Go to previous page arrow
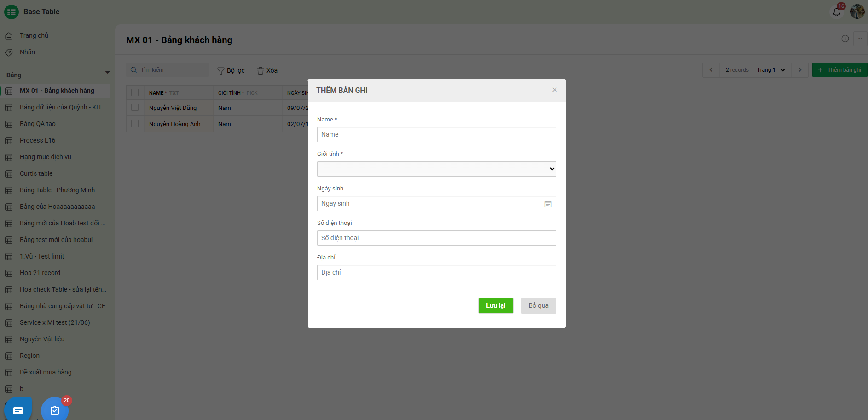 coord(711,70)
